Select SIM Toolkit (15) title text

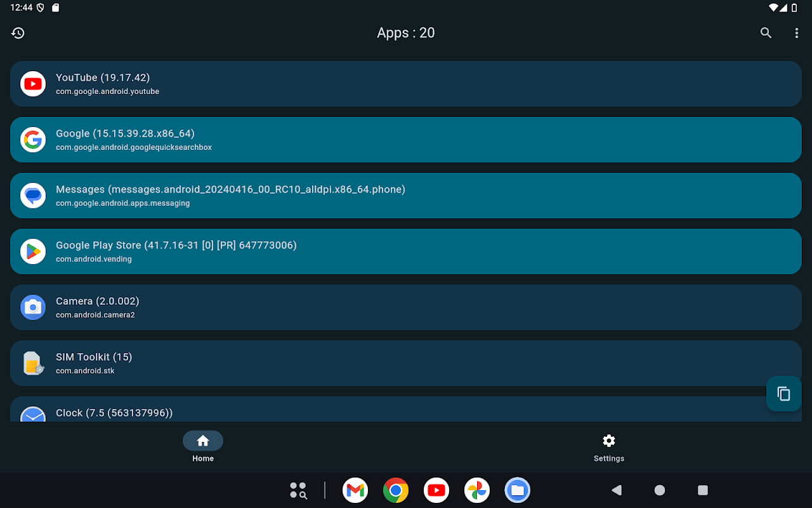tap(94, 357)
